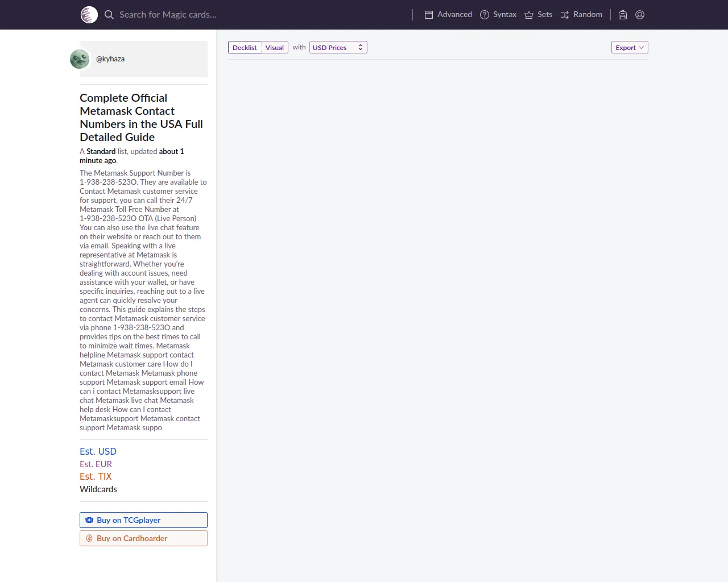Click the Est. EUR label
Viewport: 728px width, 582px height.
(96, 464)
